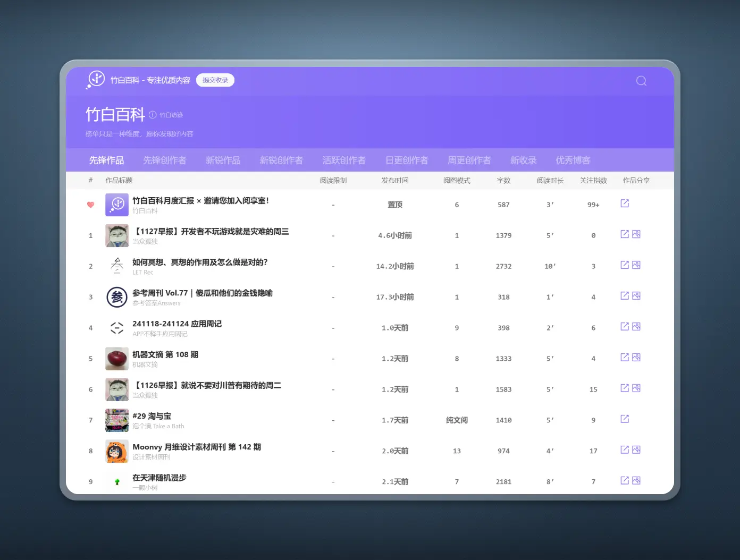Screen dimensions: 740x560
Task: Click the info icon next to 竹白访谈
Action: tap(153, 115)
